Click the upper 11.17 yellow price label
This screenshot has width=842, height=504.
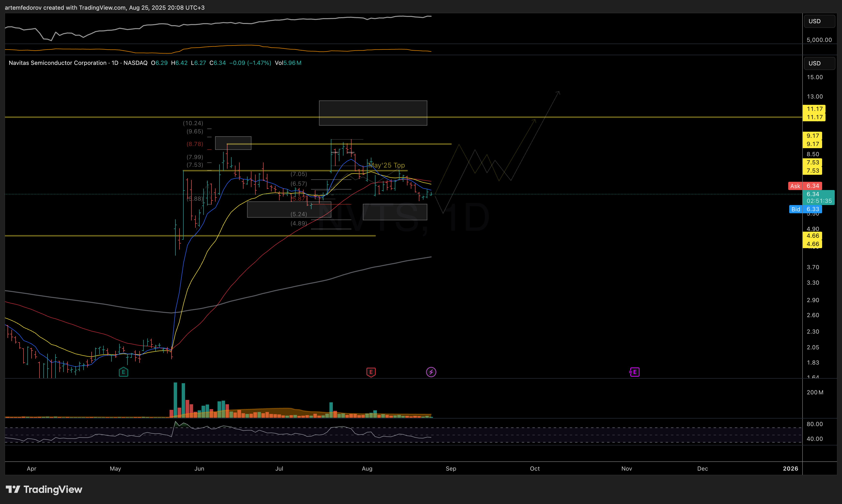coord(814,109)
